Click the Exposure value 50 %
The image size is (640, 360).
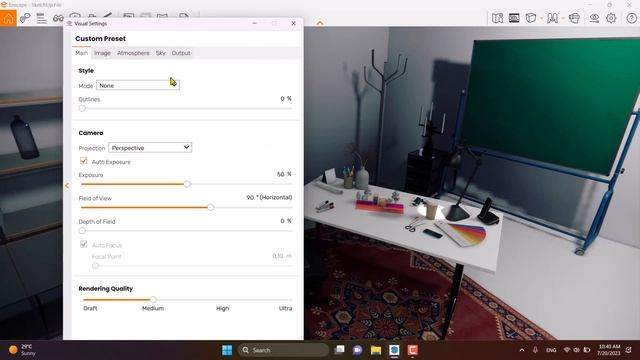click(284, 174)
